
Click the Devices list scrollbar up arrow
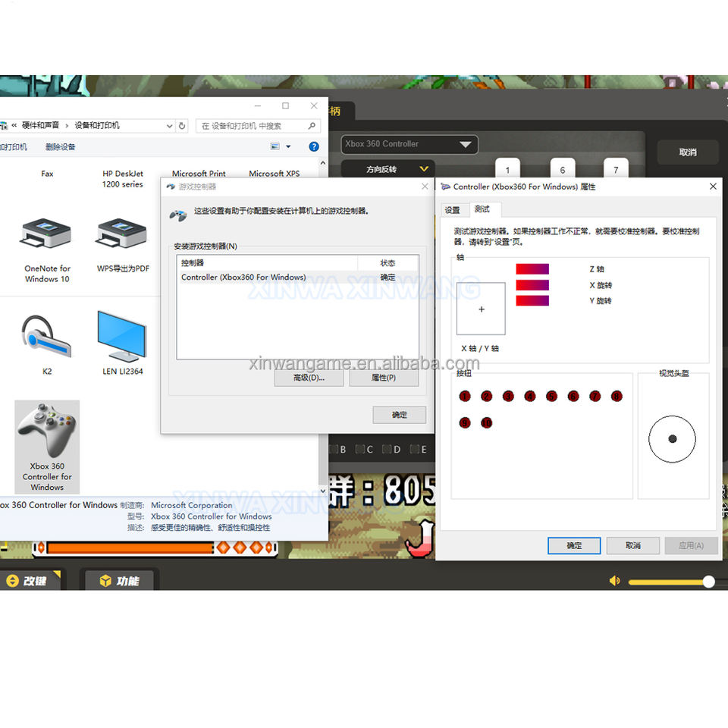[323, 163]
